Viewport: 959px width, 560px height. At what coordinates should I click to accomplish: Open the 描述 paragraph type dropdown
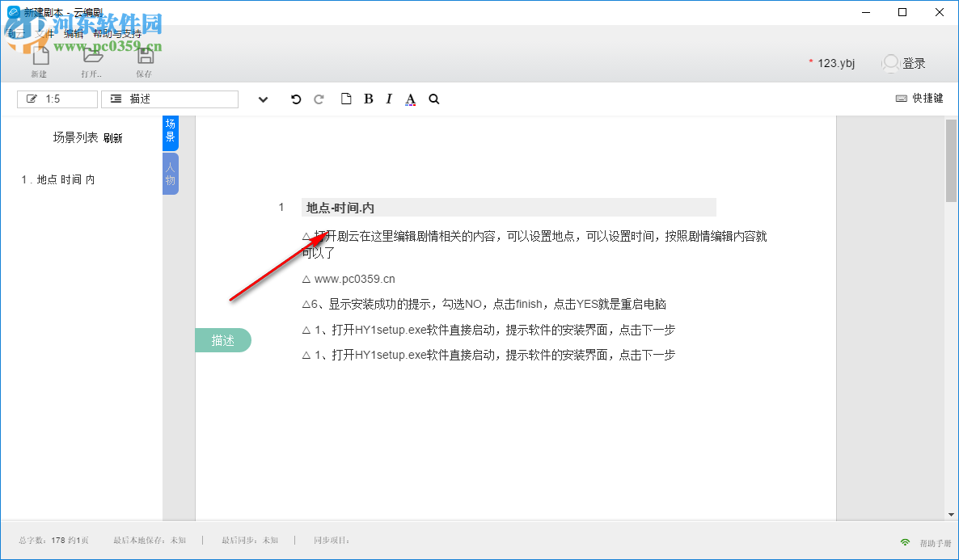pyautogui.click(x=169, y=99)
